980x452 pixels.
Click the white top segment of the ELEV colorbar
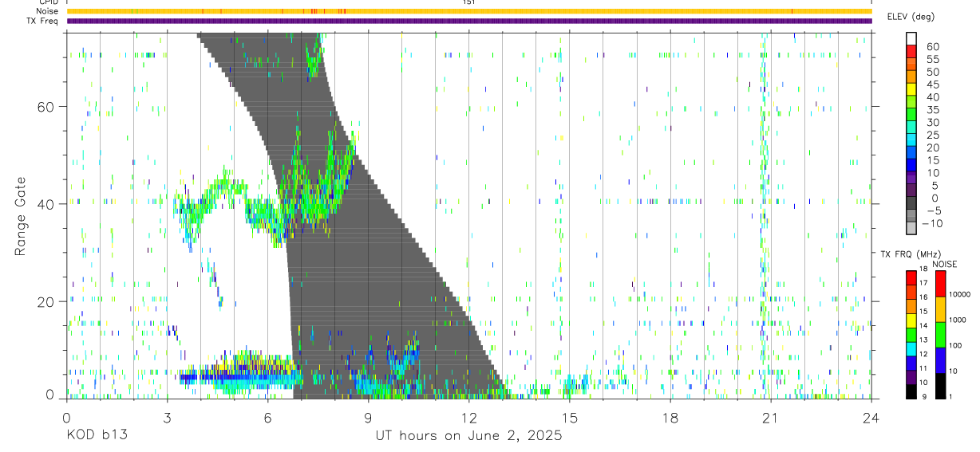(911, 39)
